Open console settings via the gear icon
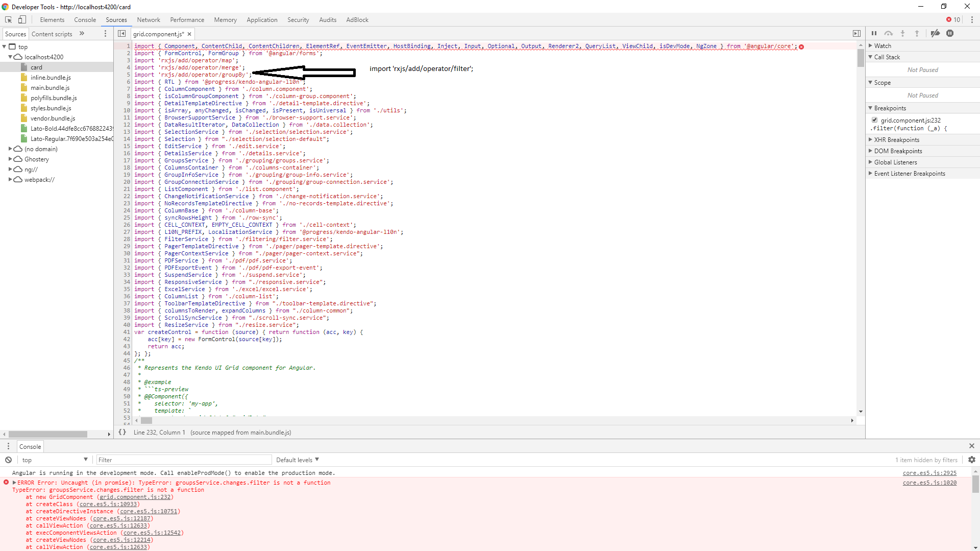Screen dimensions: 980x551 (x=972, y=460)
